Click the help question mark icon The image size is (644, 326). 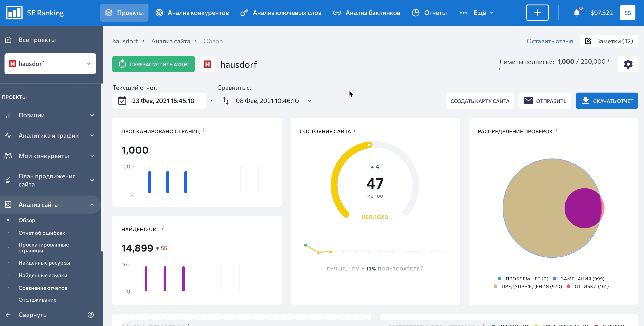click(91, 314)
